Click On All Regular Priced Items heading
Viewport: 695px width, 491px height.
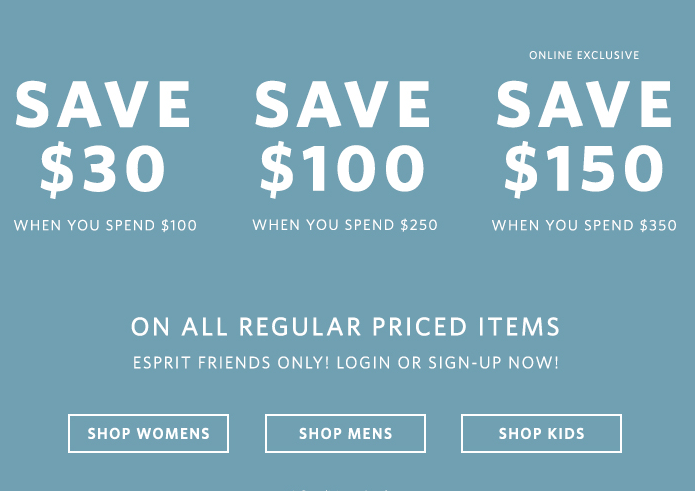[346, 327]
